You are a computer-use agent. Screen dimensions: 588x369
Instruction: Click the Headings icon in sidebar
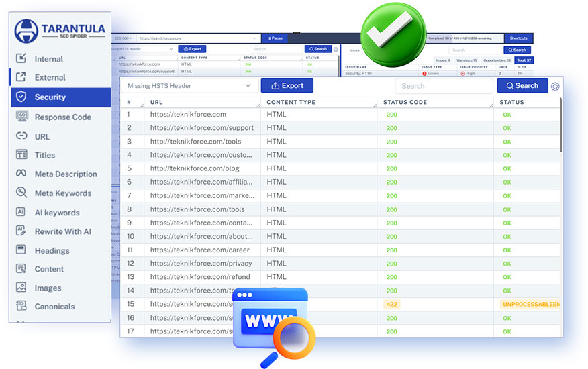coord(21,250)
